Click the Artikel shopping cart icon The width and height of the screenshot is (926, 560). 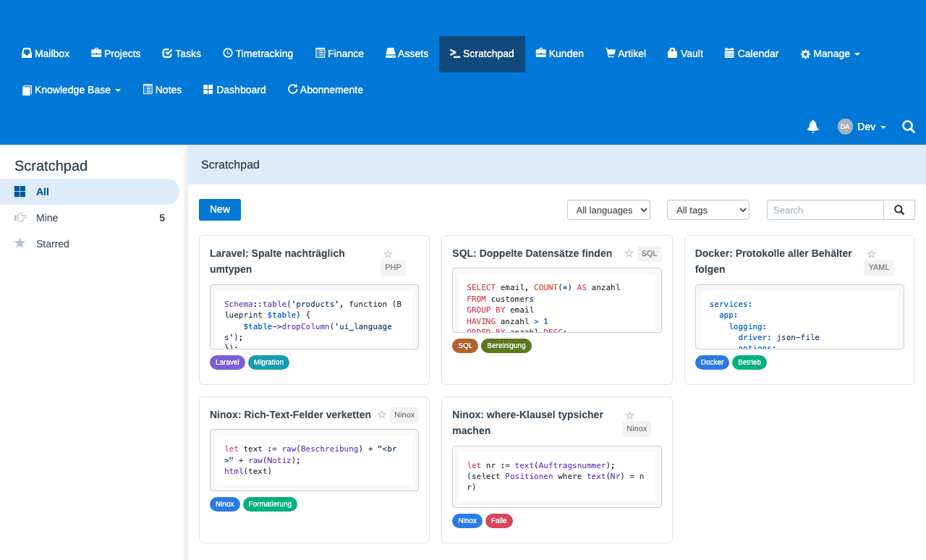(x=611, y=54)
